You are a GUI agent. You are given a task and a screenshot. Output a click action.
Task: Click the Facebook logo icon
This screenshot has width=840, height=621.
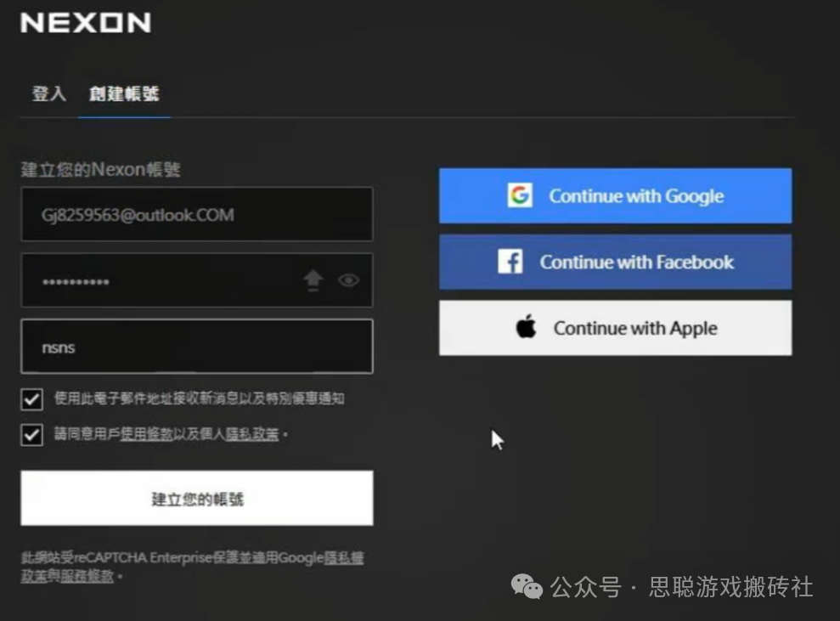pos(510,262)
